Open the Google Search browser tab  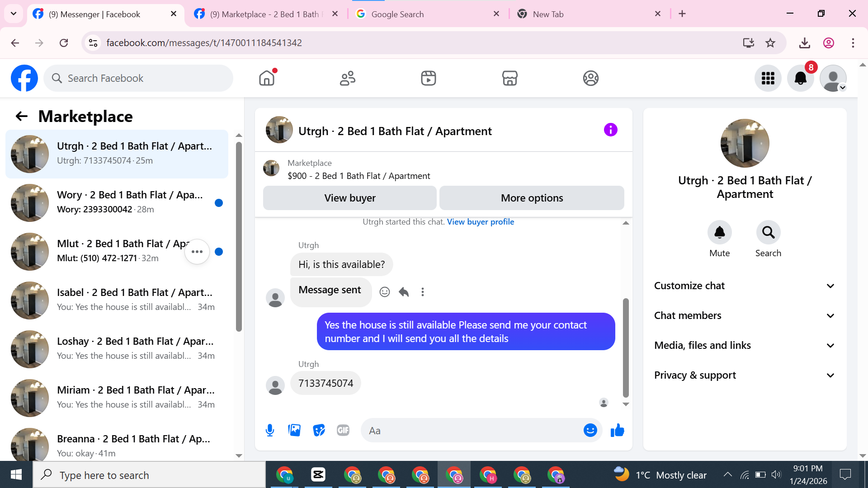tap(397, 14)
